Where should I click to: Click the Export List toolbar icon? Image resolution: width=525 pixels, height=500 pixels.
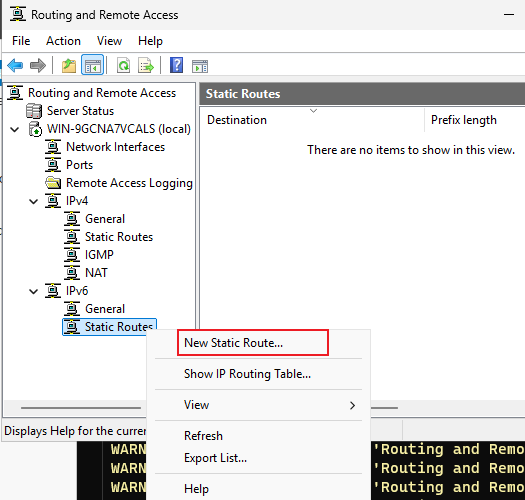146,65
